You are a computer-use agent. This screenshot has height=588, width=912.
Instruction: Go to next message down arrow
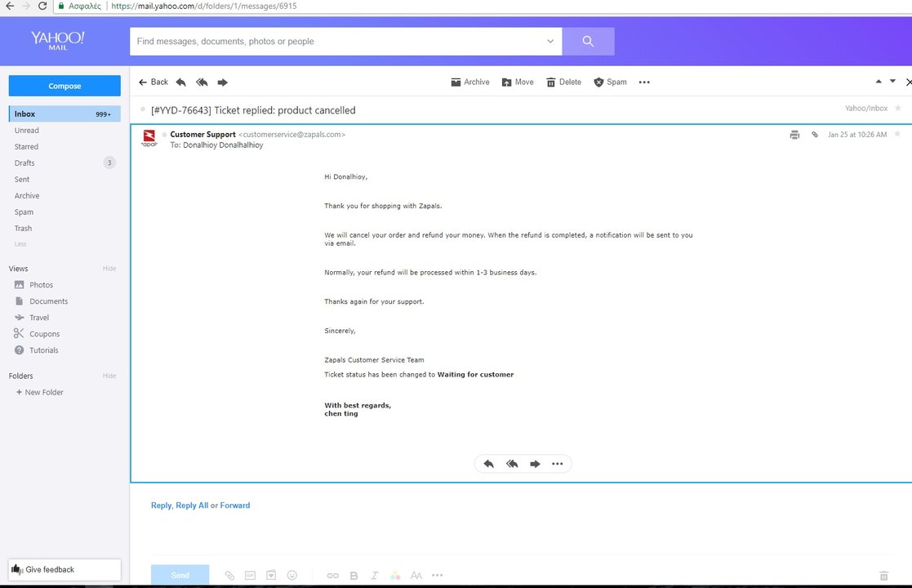point(892,82)
